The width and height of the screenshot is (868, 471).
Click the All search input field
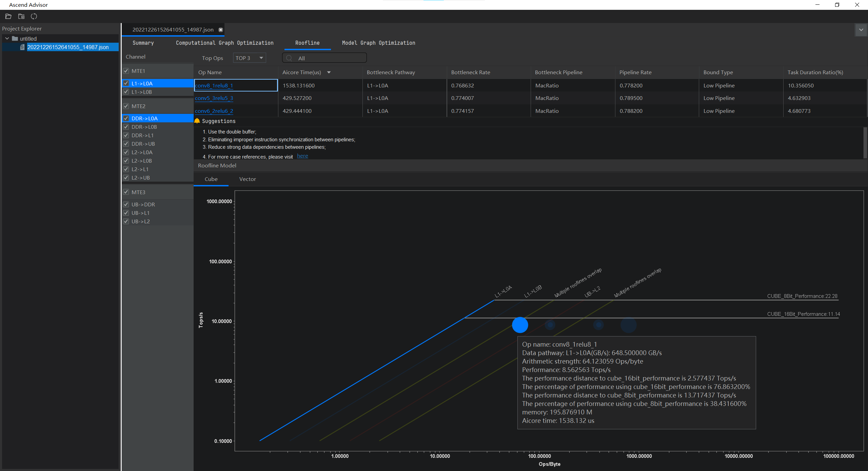[324, 58]
